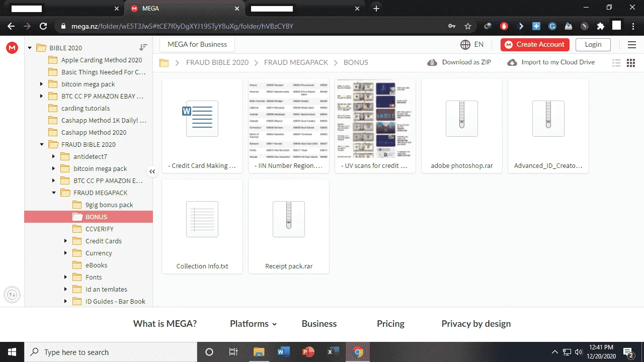Image resolution: width=644 pixels, height=362 pixels.
Task: Click FRAUD BIBLE 2020 breadcrumb
Action: (x=217, y=62)
